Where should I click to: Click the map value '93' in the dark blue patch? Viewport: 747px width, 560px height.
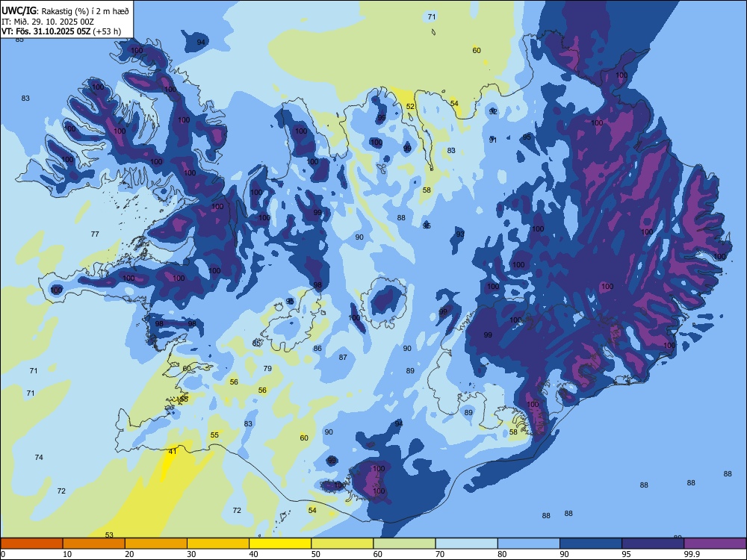pos(460,234)
